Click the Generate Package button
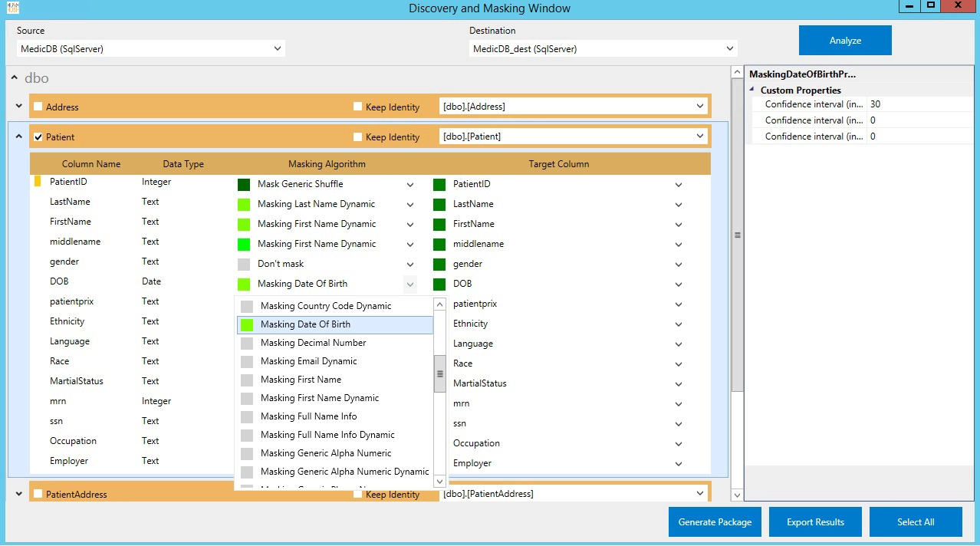Image resolution: width=980 pixels, height=546 pixels. [x=715, y=522]
